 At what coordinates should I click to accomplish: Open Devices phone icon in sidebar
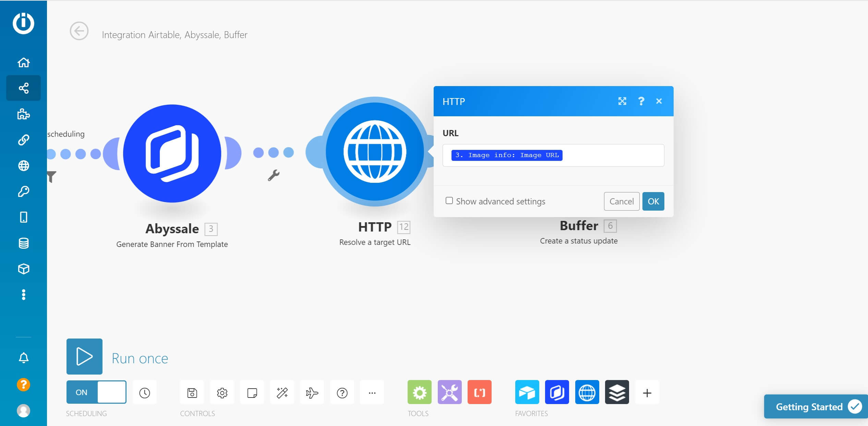pyautogui.click(x=23, y=217)
